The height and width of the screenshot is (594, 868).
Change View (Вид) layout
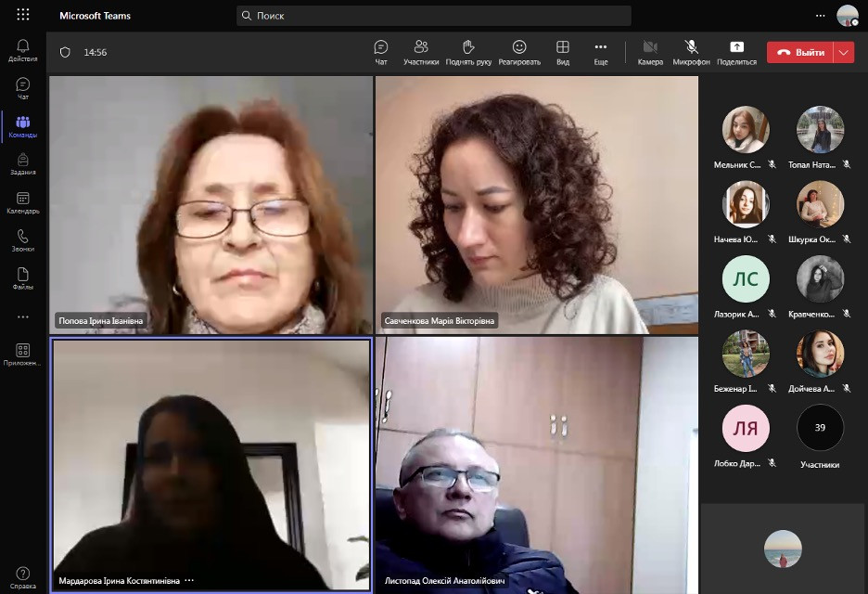point(563,53)
